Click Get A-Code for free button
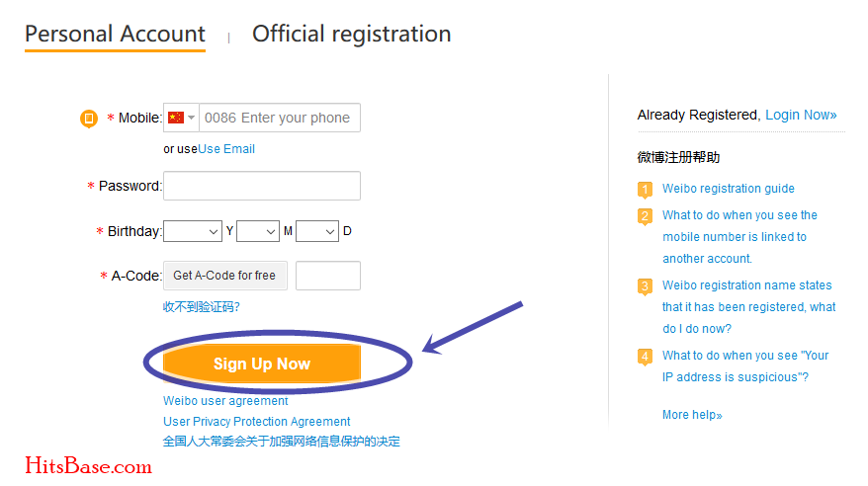This screenshot has width=868, height=486. [224, 276]
